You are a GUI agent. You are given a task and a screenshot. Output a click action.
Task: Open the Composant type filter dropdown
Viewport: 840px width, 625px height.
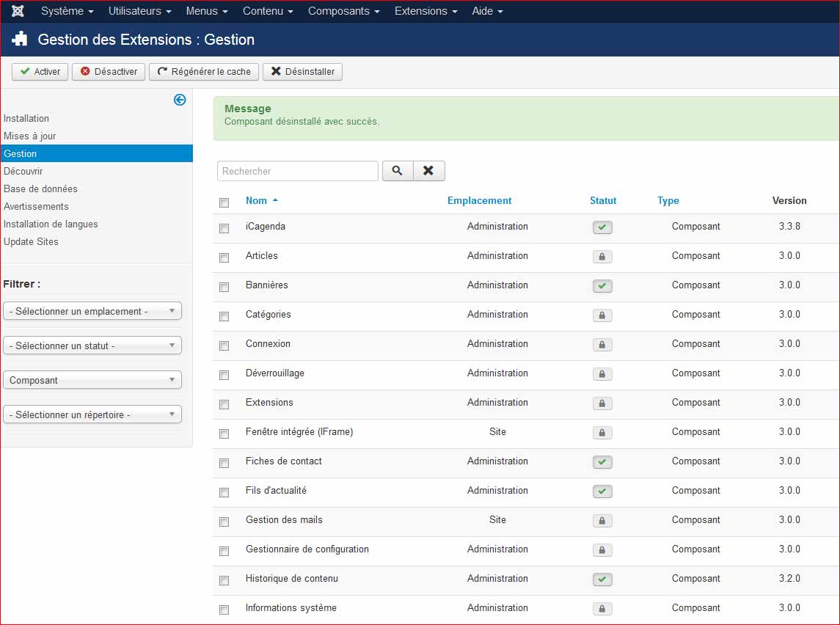92,380
